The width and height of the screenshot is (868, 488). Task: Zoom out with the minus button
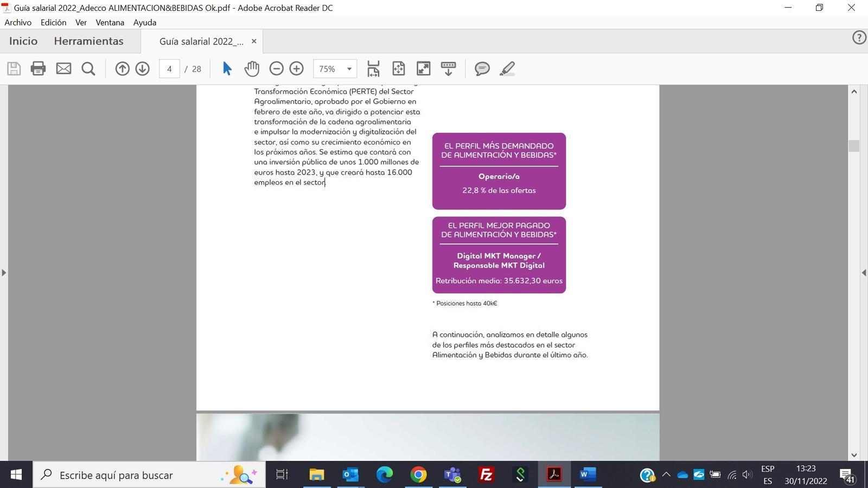[x=276, y=69]
